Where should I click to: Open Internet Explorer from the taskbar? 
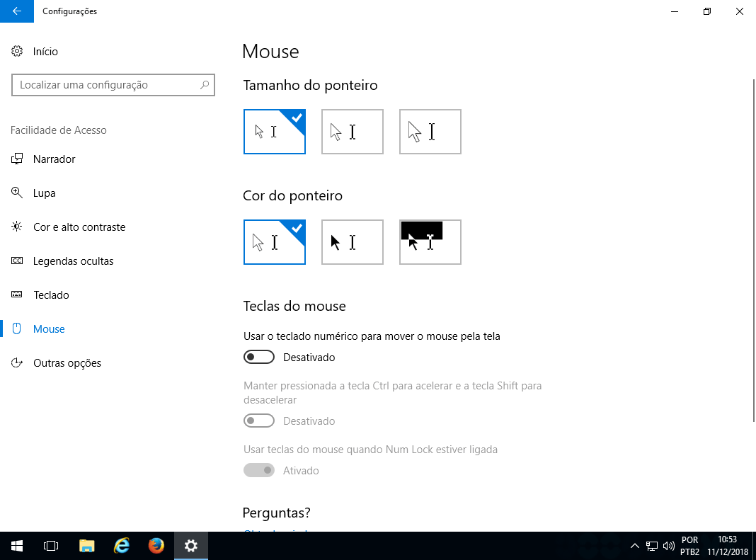(122, 546)
